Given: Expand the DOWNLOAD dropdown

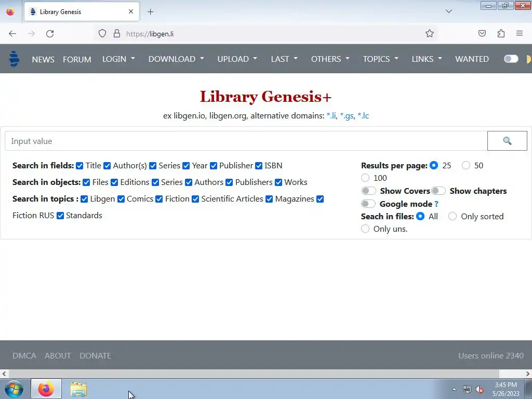Looking at the screenshot, I should (176, 59).
